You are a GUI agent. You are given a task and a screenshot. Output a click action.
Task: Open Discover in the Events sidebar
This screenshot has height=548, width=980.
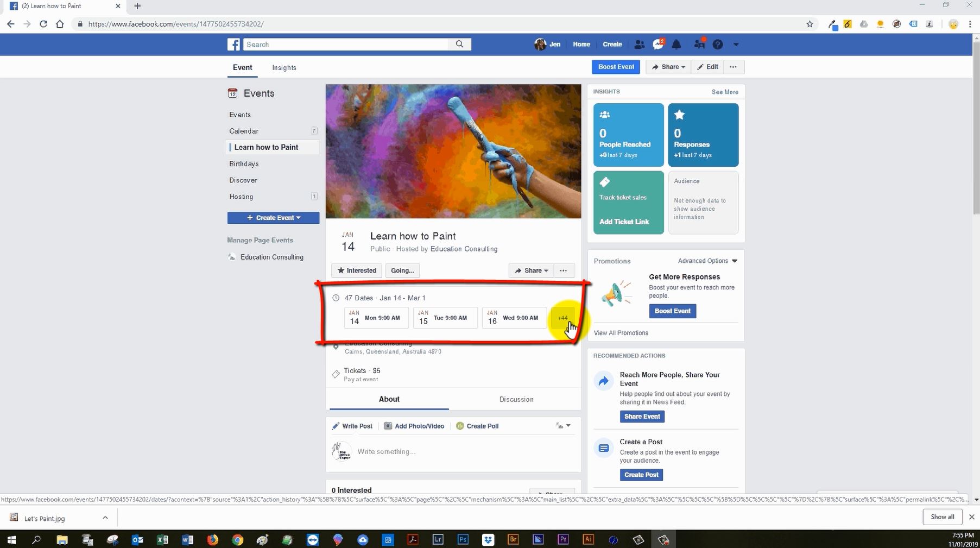(x=243, y=180)
